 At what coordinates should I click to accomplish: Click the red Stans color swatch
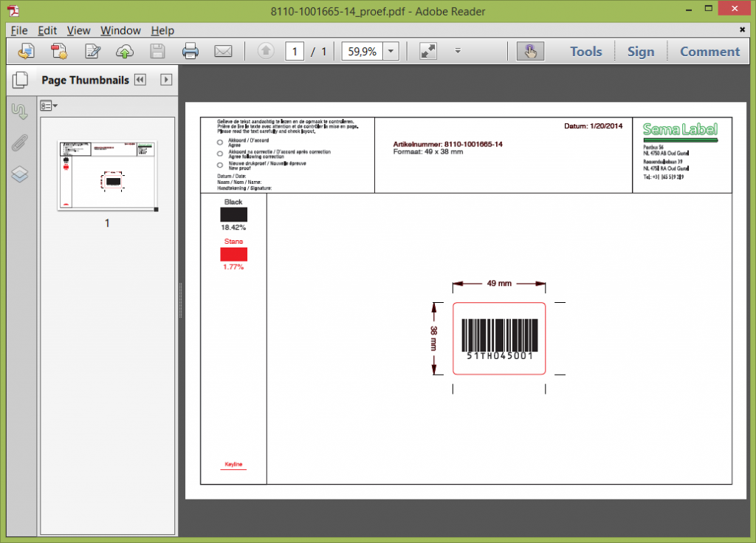point(234,254)
